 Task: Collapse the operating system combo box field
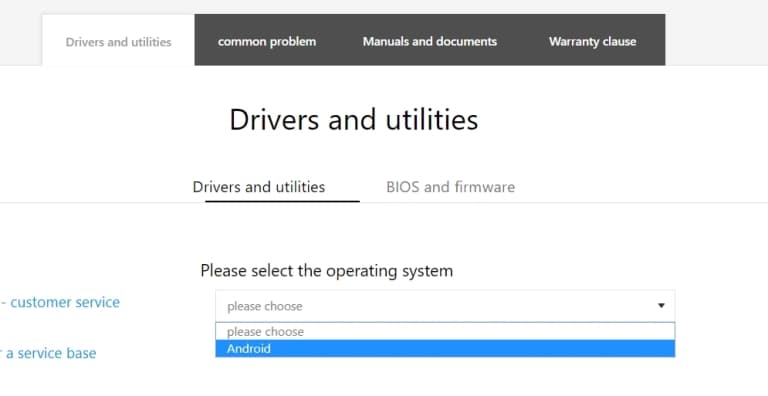pyautogui.click(x=445, y=306)
